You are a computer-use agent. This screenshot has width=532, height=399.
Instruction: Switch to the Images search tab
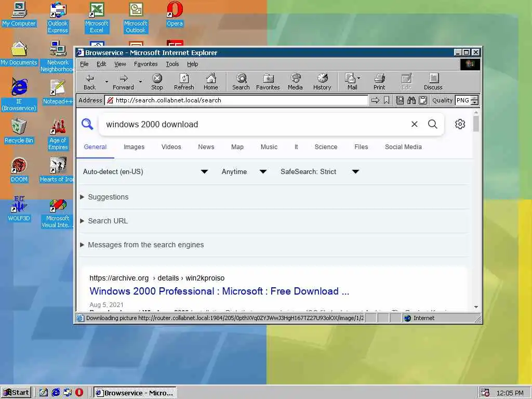tap(134, 147)
